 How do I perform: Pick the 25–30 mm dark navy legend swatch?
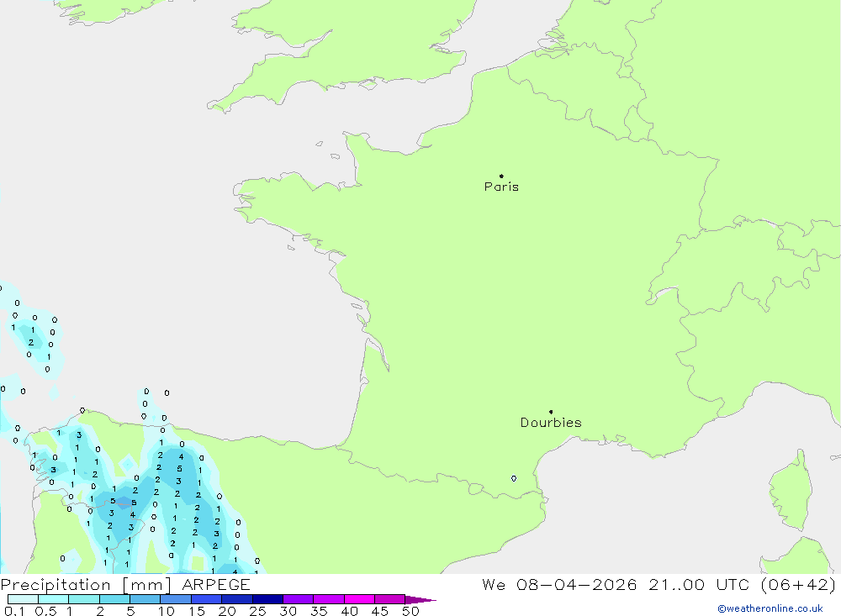click(x=267, y=599)
